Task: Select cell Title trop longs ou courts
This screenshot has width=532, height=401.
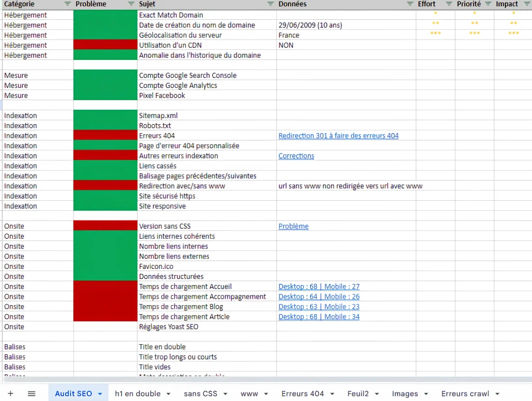Action: (x=207, y=357)
